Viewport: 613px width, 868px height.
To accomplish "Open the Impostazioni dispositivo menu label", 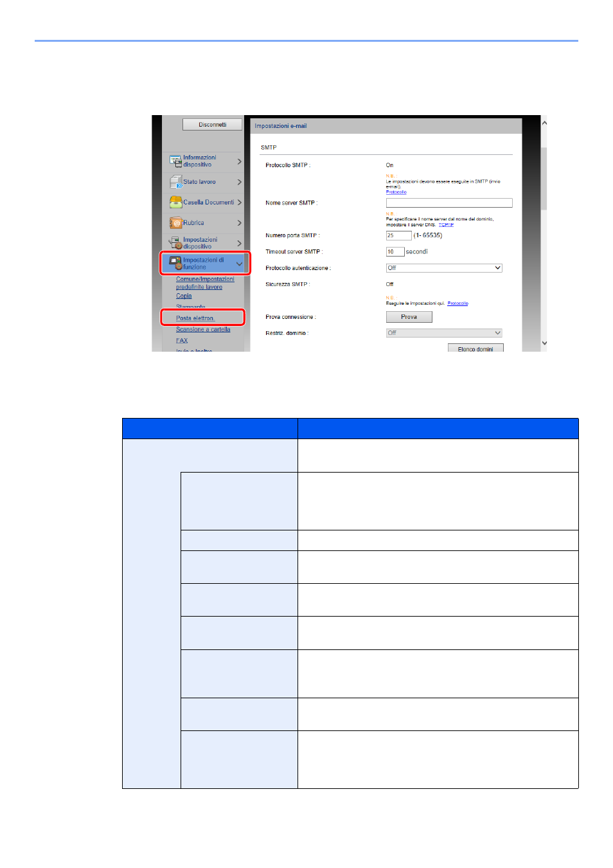I will (x=200, y=243).
